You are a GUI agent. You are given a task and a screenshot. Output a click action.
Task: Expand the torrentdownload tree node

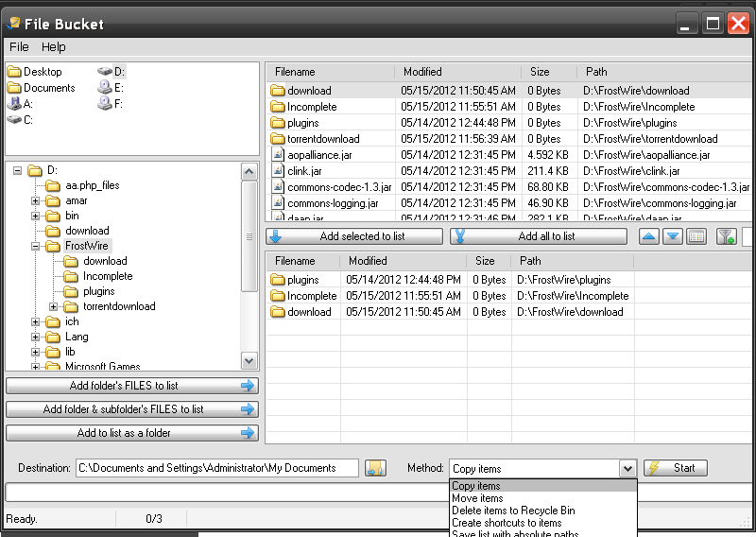[54, 306]
